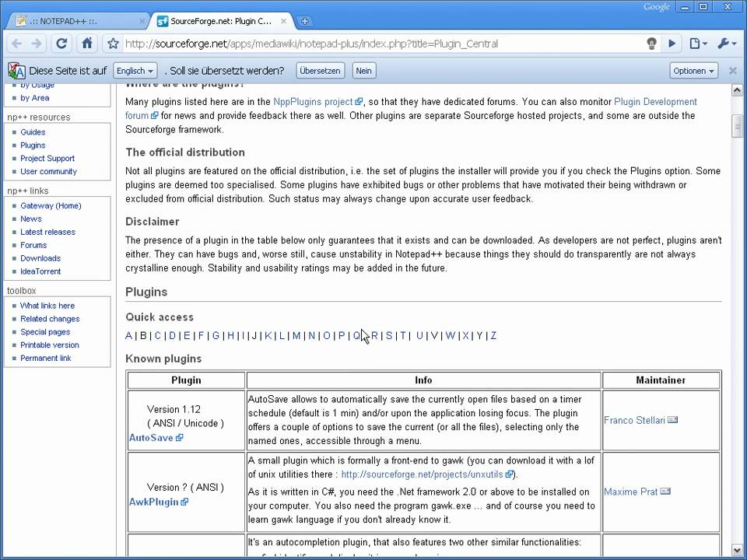747x560 pixels.
Task: Bookmark this page with the star icon
Action: tap(113, 44)
